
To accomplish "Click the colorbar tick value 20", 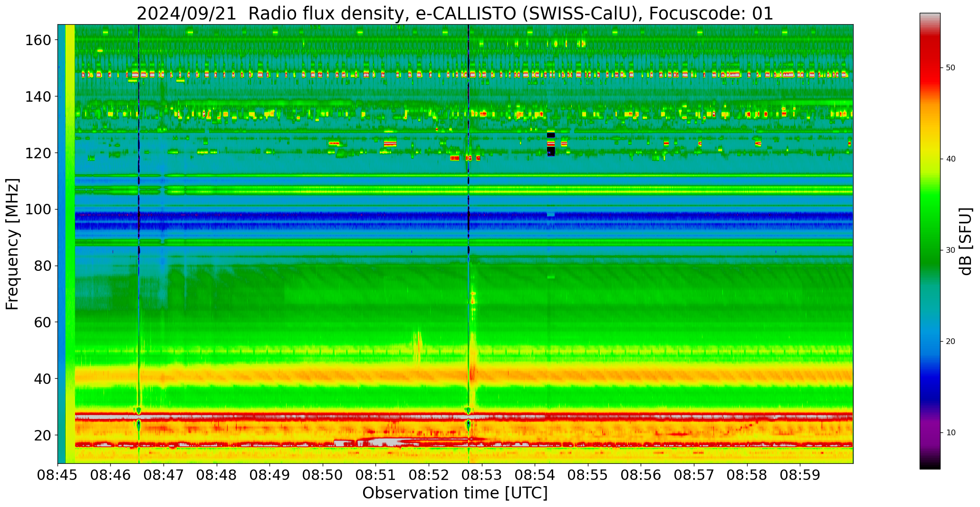I will [951, 341].
